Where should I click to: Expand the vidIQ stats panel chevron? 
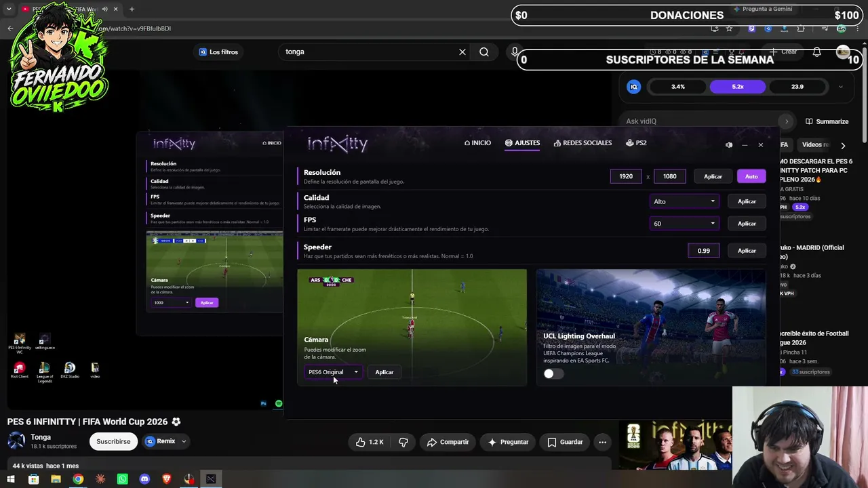click(841, 87)
